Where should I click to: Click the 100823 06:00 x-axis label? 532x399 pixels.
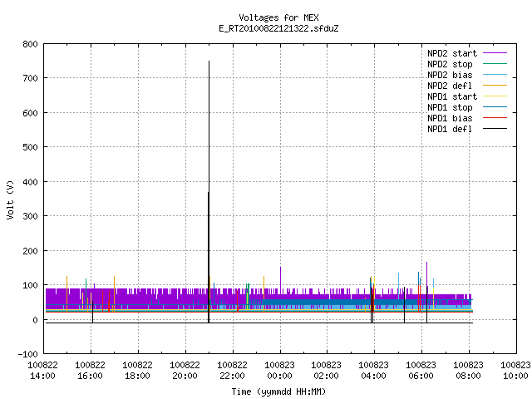pyautogui.click(x=421, y=371)
